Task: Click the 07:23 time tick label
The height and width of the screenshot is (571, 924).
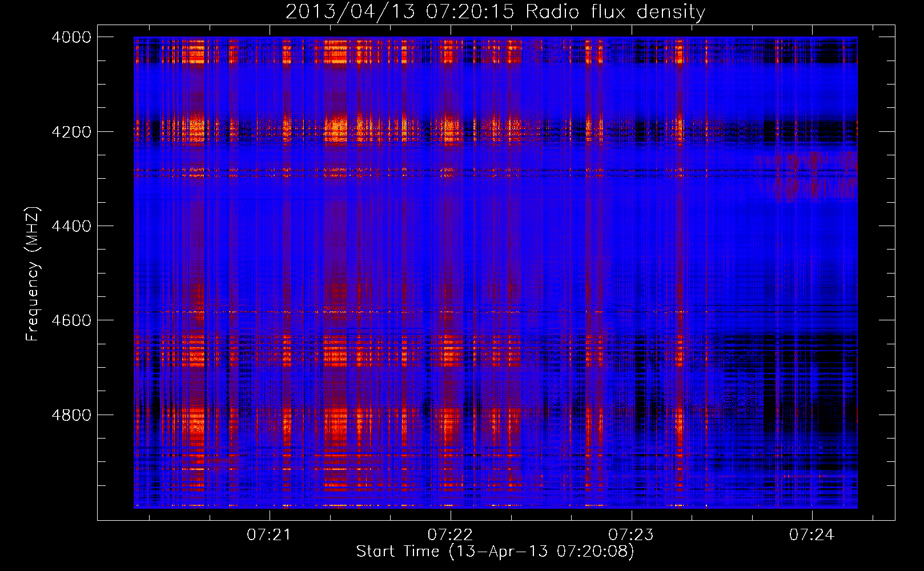Action: click(631, 535)
